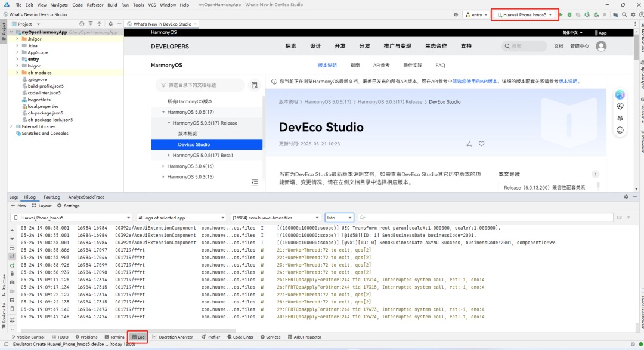The image size is (644, 350).
Task: Open Log panel settings gear at right
Action: 626,197
